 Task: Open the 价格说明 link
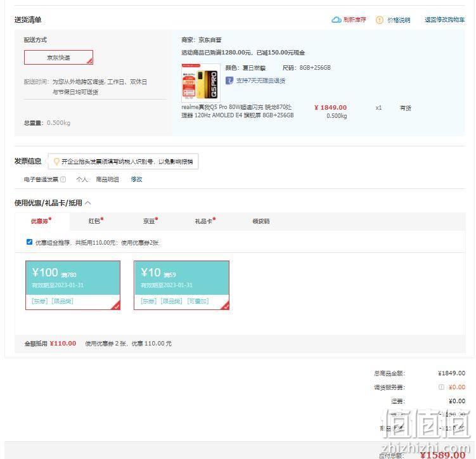399,20
